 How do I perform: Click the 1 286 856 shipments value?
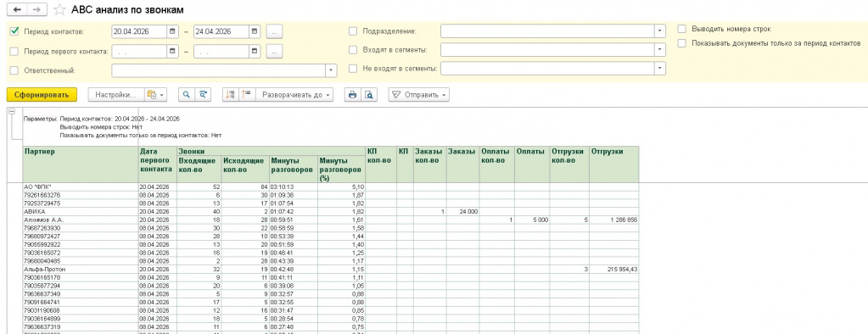614,220
